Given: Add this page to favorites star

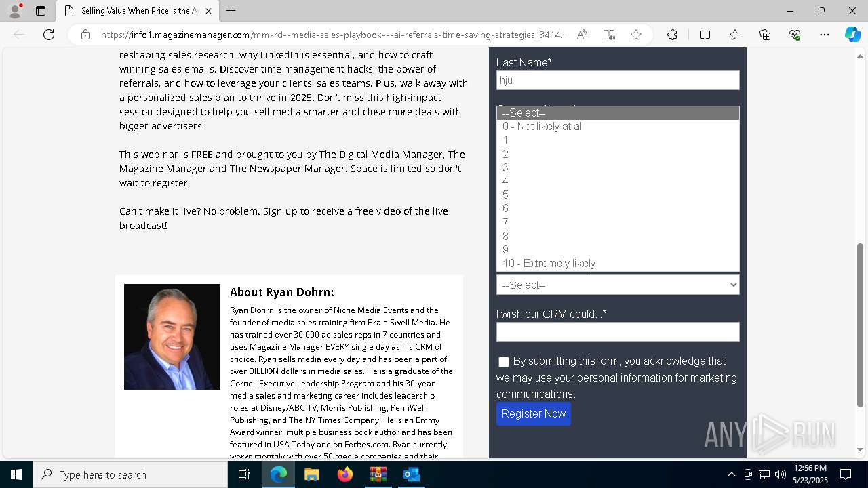Looking at the screenshot, I should [636, 35].
